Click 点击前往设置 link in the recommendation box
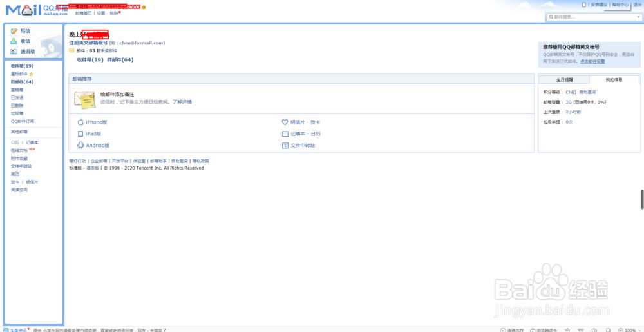 (x=592, y=61)
